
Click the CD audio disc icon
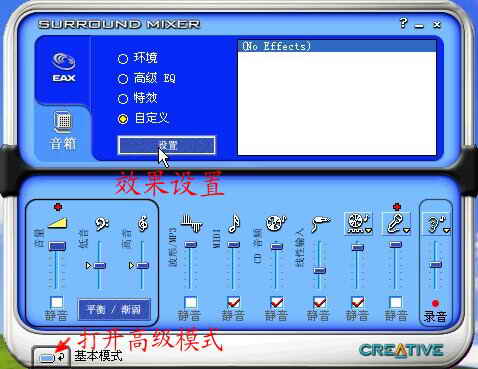276,223
